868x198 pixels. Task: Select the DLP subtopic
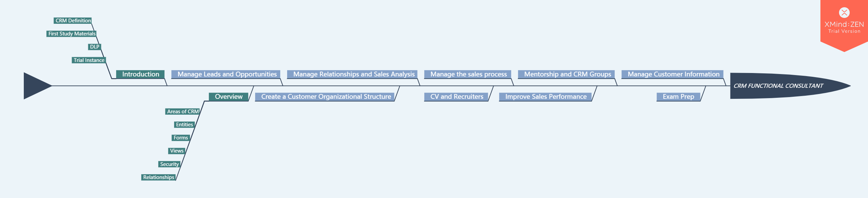(x=94, y=47)
